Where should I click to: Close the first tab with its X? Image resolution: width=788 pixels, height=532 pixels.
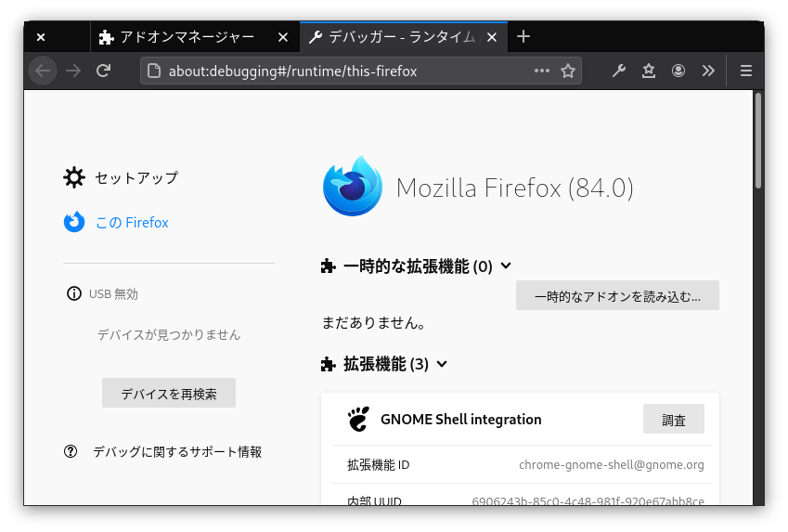[x=41, y=37]
